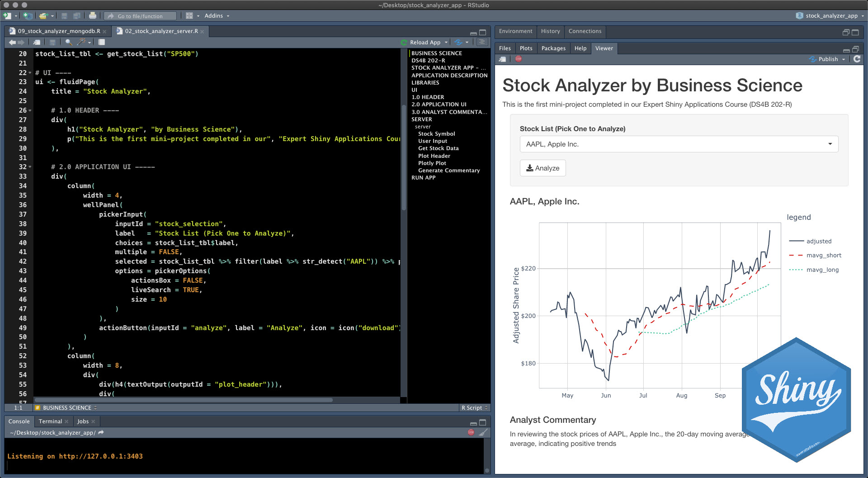Open the Help tab

580,48
